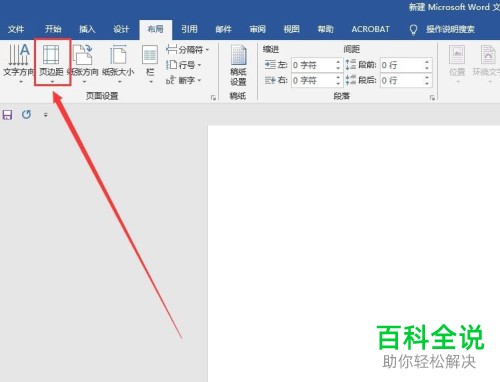Switch to the 视图 tab
Screen dimensions: 500x382
click(x=292, y=29)
